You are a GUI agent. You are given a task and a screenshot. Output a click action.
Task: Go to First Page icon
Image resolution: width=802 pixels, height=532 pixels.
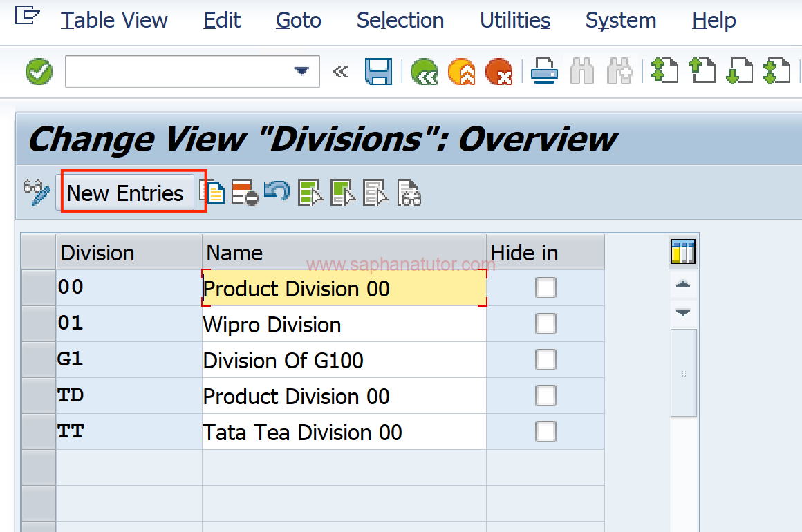tap(664, 70)
